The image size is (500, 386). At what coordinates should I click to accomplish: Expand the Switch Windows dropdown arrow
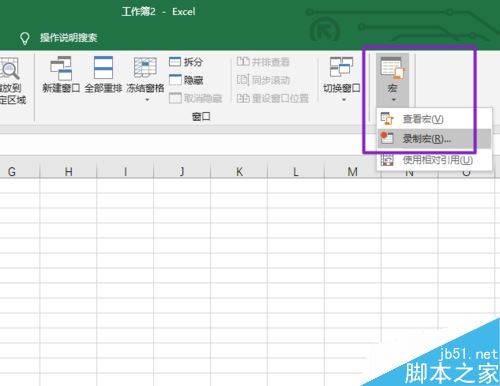344,100
